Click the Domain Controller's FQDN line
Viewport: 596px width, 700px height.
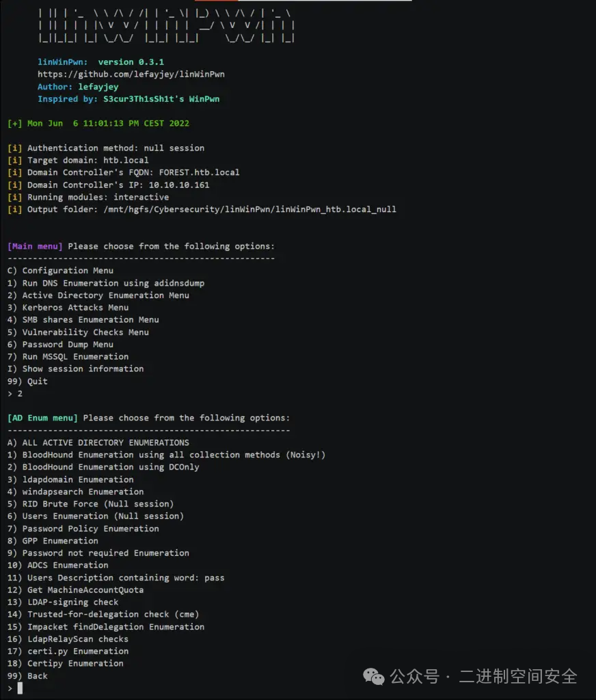tap(124, 172)
